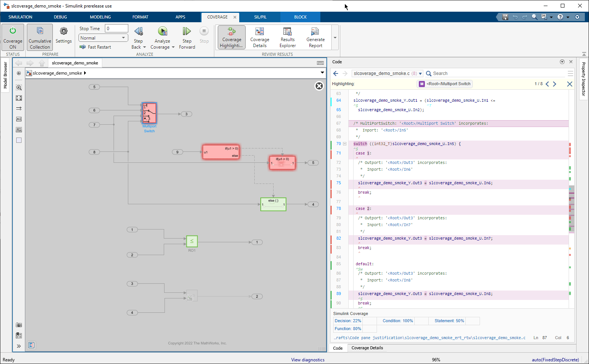Image resolution: width=589 pixels, height=364 pixels.
Task: Switch to the FORMAT tab
Action: click(140, 17)
